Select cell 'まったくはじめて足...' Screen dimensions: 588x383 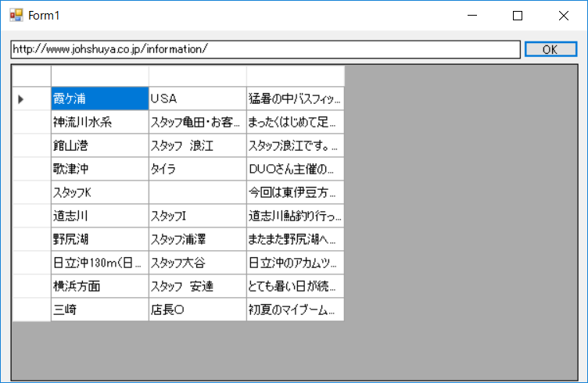pyautogui.click(x=296, y=122)
